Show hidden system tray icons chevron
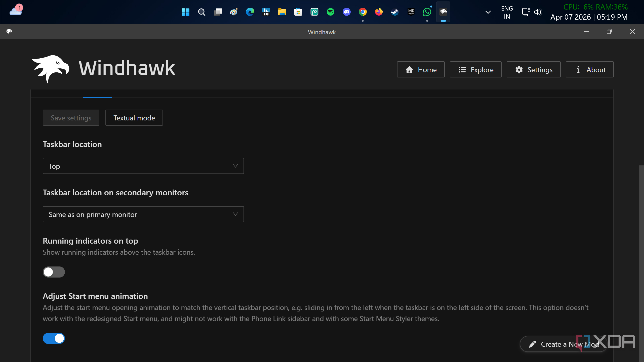This screenshot has height=362, width=644. click(x=488, y=12)
